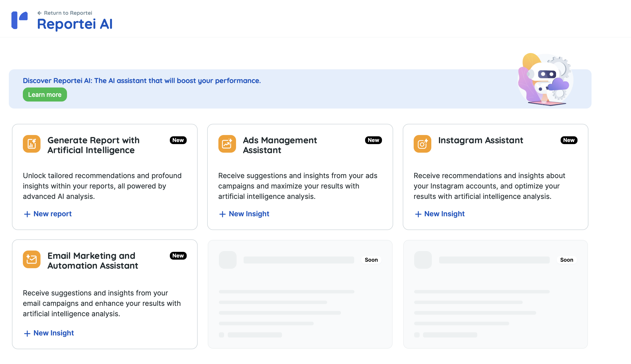Start a New report with AI
This screenshot has width=631, height=364.
coord(52,214)
